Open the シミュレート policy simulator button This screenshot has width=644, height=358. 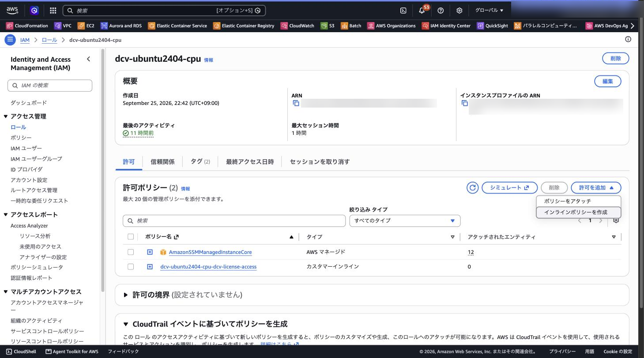509,187
